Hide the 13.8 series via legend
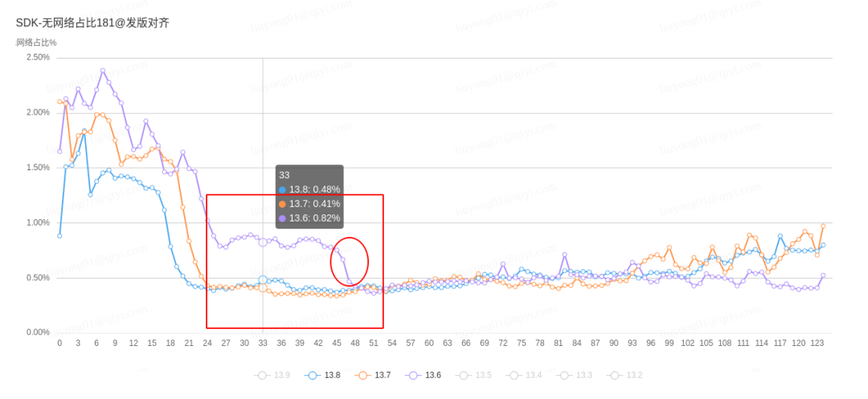 pos(322,375)
